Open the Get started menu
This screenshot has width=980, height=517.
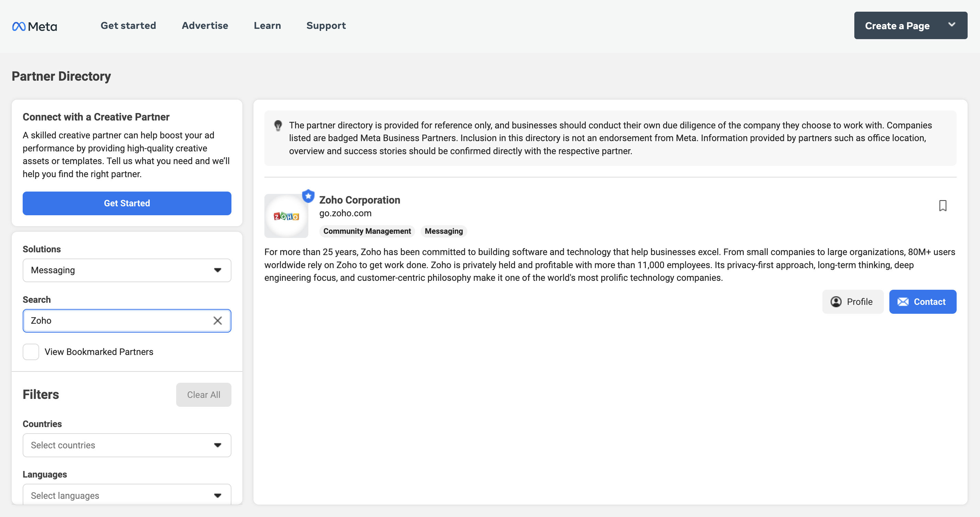pyautogui.click(x=128, y=25)
